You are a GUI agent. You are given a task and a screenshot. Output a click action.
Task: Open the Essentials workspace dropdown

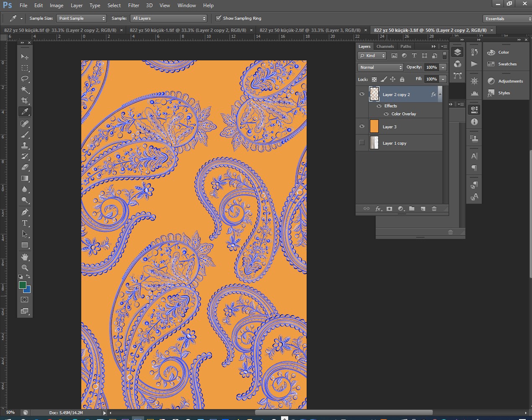(506, 19)
